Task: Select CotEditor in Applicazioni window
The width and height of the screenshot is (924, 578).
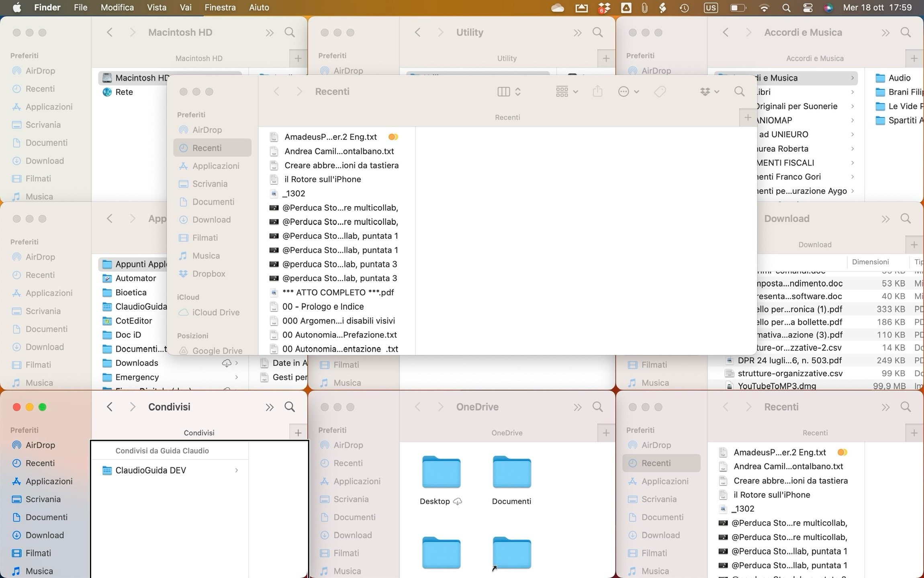Action: [x=133, y=321]
